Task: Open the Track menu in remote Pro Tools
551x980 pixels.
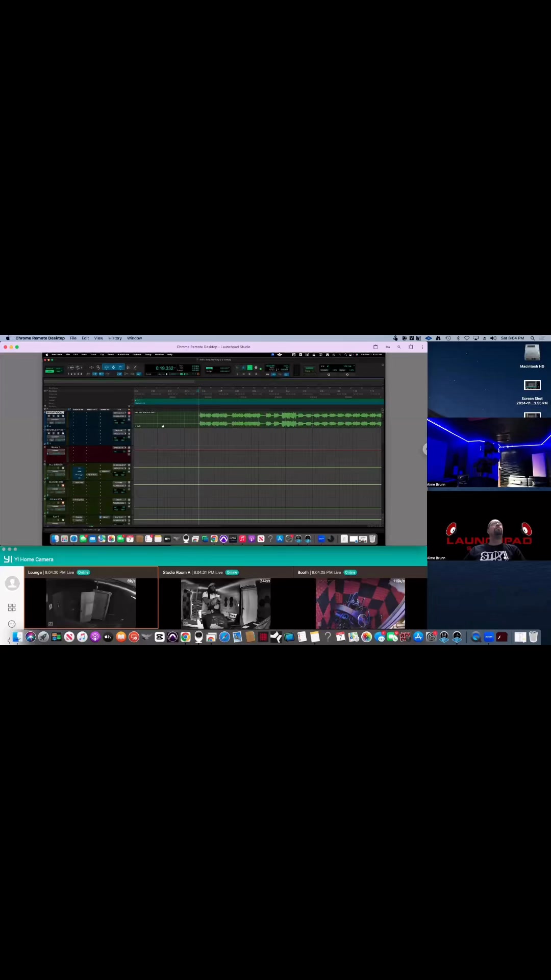Action: [93, 354]
